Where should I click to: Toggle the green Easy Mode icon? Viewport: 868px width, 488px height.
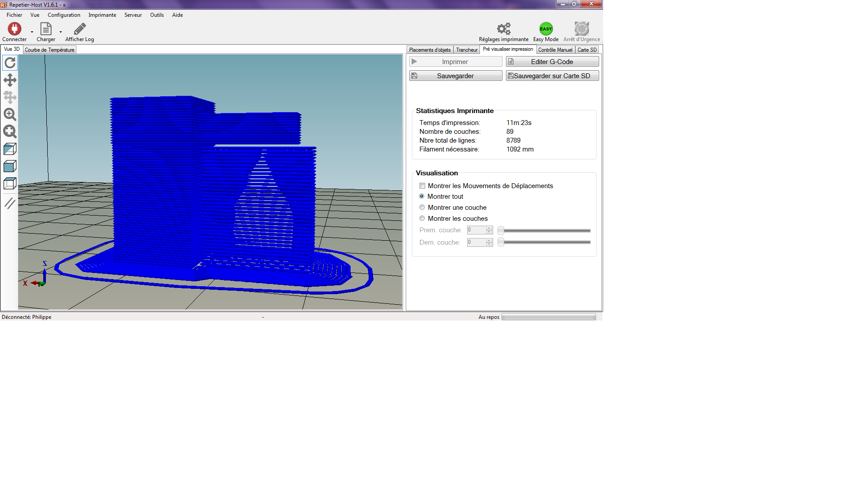[x=546, y=29]
